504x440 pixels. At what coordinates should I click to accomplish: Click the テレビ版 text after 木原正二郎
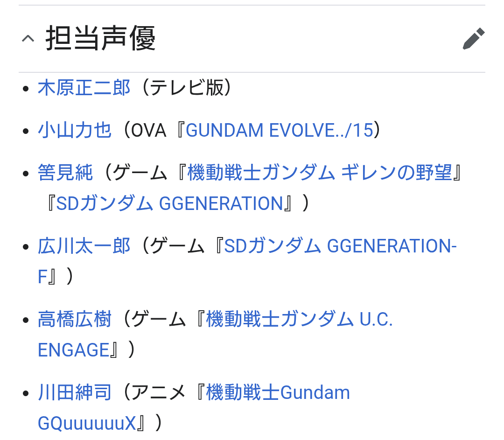[x=186, y=88]
